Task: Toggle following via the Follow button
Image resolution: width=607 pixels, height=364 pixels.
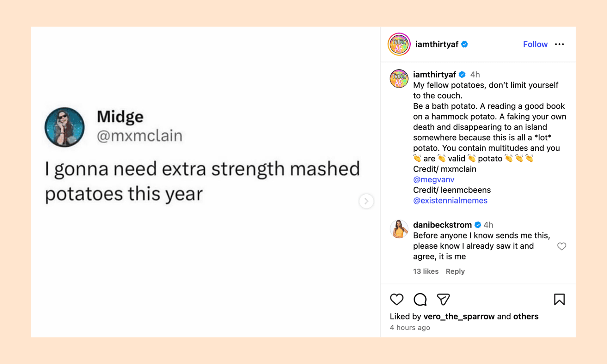Action: click(x=535, y=44)
